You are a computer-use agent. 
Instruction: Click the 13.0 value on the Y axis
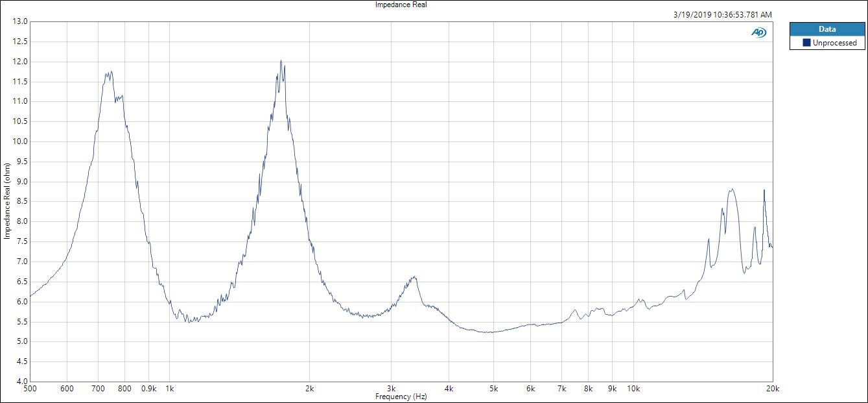20,21
